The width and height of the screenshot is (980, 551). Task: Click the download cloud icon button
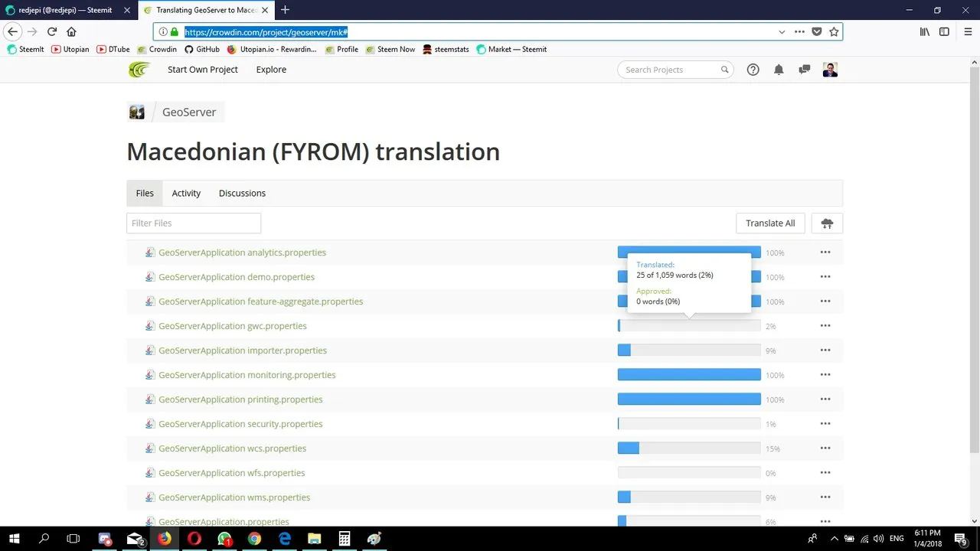(x=827, y=223)
